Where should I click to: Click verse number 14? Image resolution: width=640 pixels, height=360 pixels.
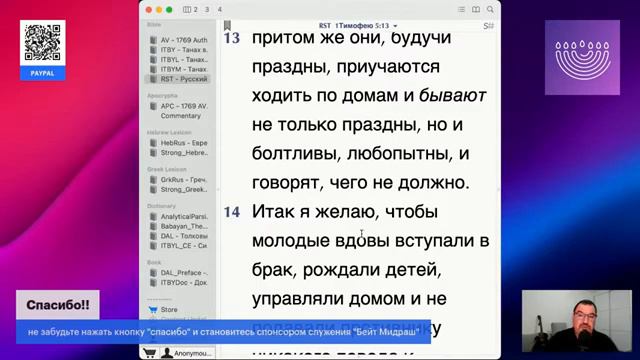231,212
